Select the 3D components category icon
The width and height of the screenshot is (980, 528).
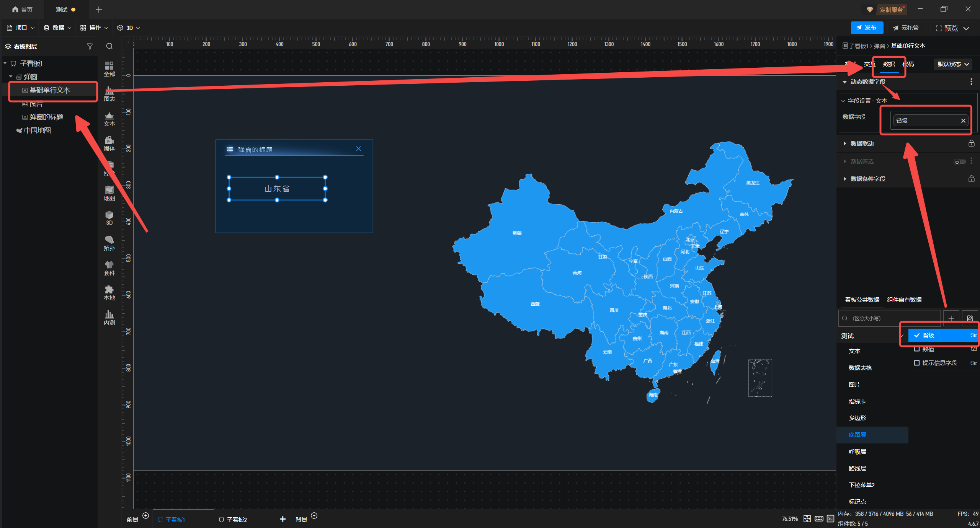pos(109,217)
